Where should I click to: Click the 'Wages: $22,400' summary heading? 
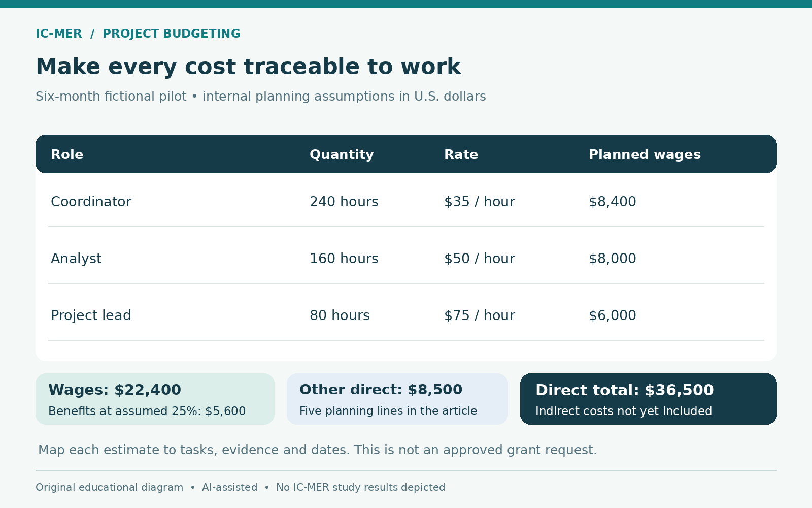[115, 390]
